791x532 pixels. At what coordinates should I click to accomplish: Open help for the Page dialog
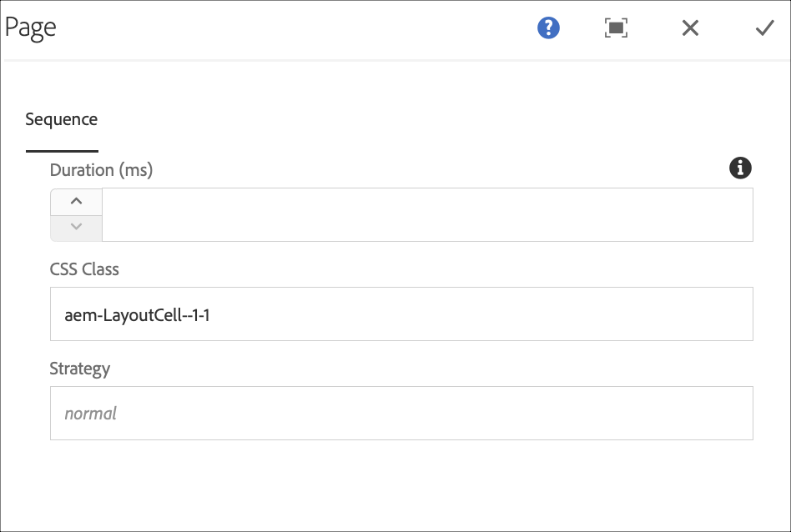(548, 28)
